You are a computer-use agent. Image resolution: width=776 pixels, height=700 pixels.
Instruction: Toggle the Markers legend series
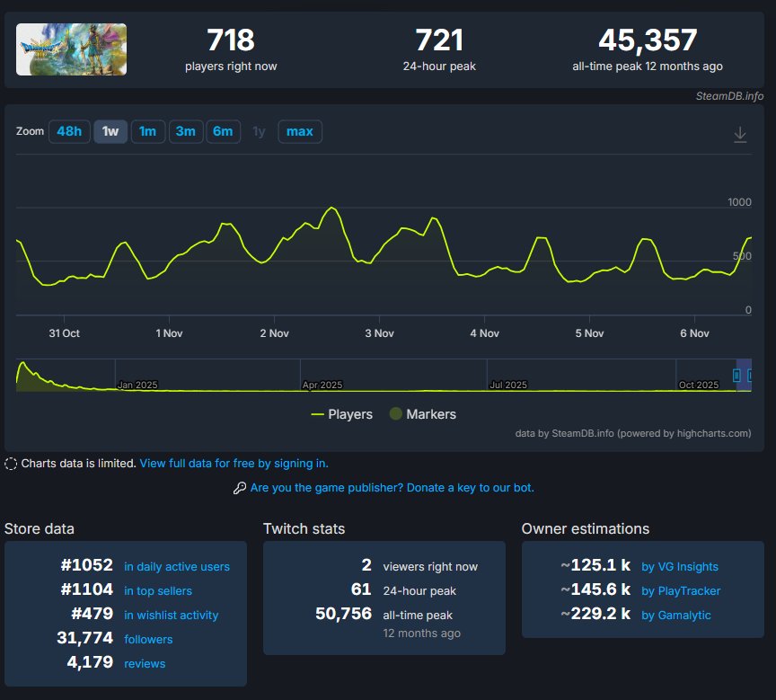[x=422, y=414]
